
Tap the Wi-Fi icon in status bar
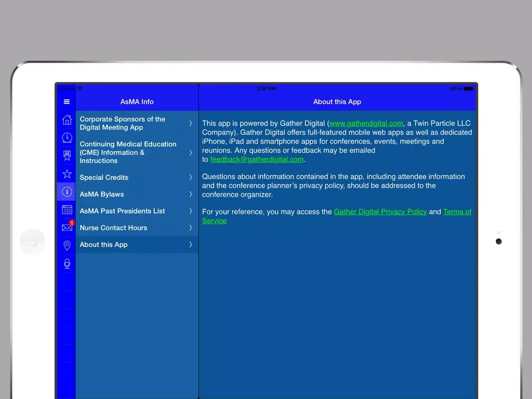point(80,88)
